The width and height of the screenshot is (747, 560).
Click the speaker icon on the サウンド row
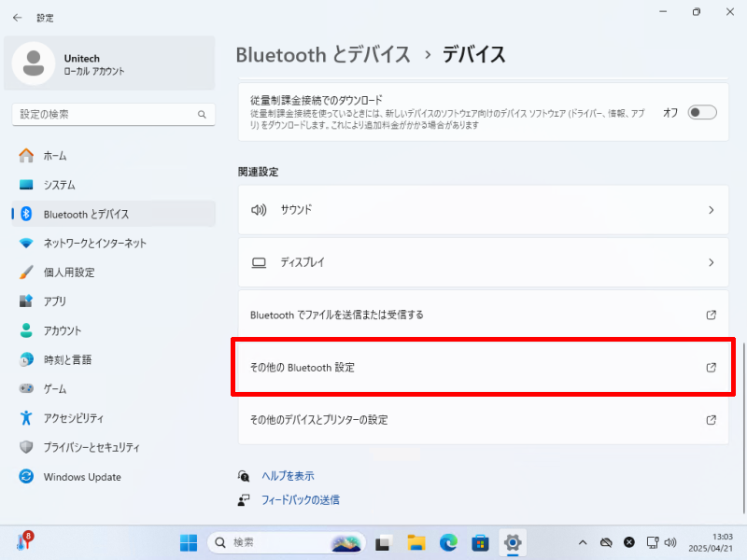coord(259,209)
